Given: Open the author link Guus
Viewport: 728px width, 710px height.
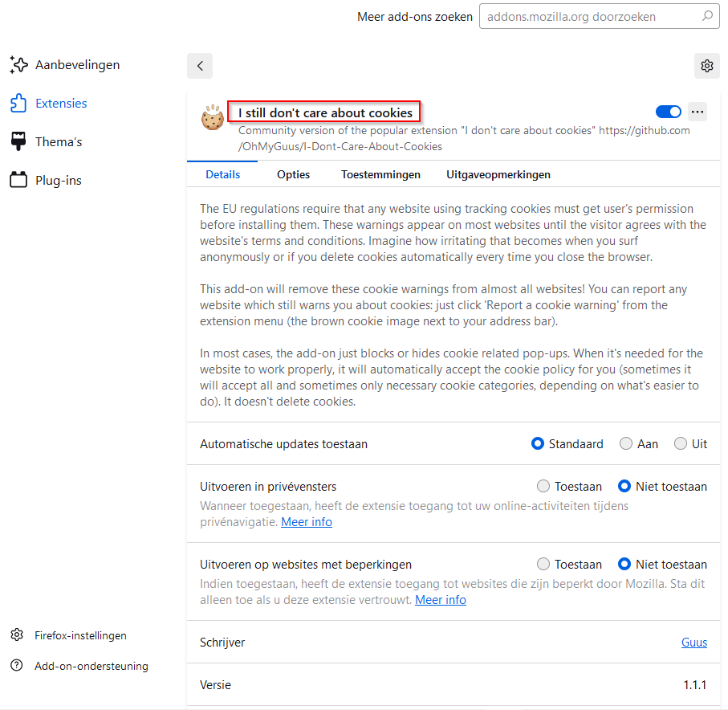Looking at the screenshot, I should click(694, 643).
